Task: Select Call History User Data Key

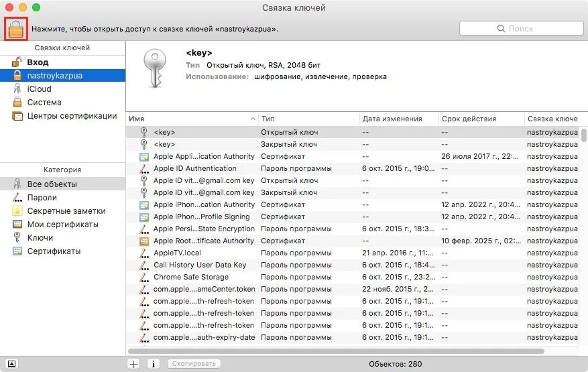Action: pos(353,265)
